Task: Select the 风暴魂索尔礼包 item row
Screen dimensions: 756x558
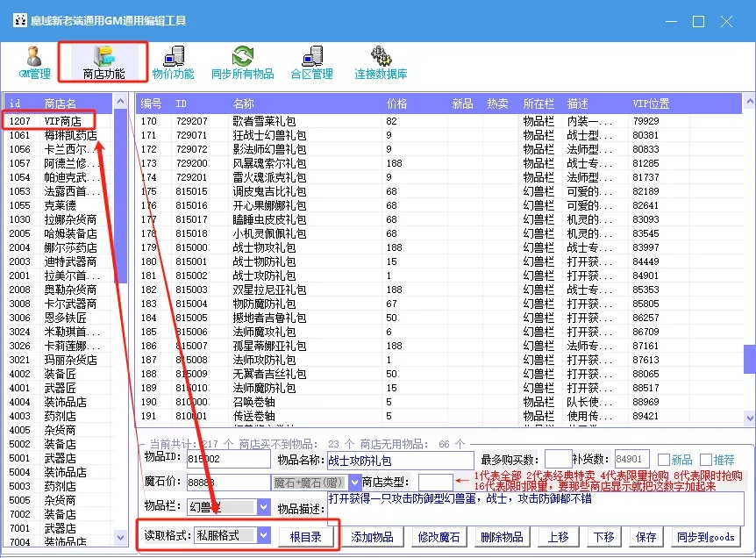Action: 439,163
